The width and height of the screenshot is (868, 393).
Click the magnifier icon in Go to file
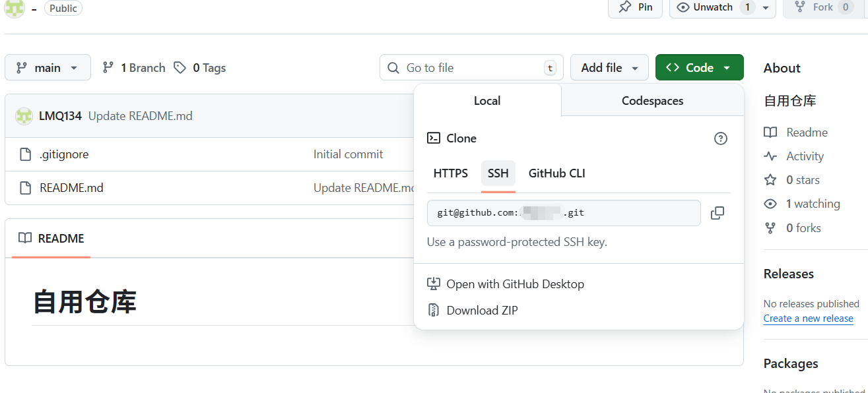[393, 68]
